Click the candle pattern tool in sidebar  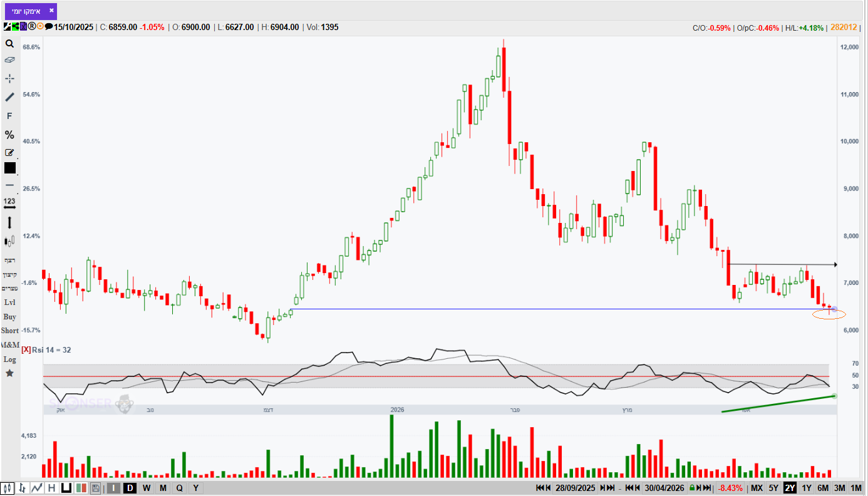point(9,240)
